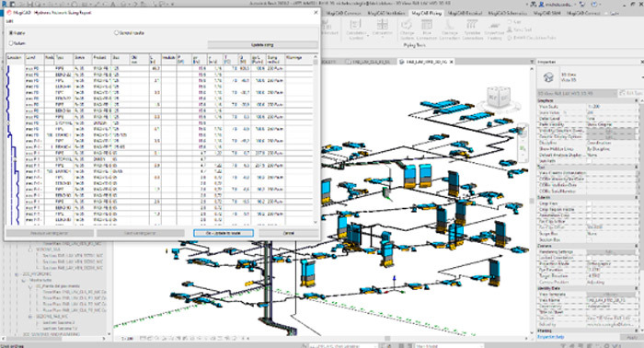Collapse the Graphics section in Properties
This screenshot has height=348, width=644.
tap(638, 100)
